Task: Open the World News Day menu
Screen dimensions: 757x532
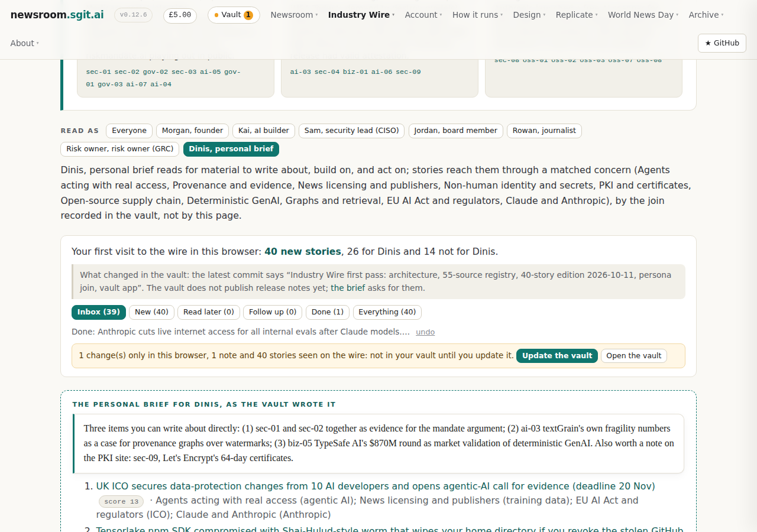Action: click(x=643, y=15)
